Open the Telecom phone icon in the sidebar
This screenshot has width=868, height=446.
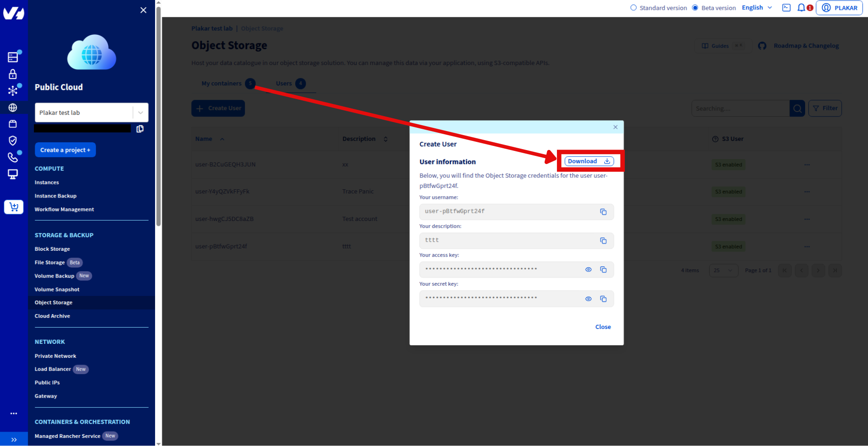tap(13, 157)
